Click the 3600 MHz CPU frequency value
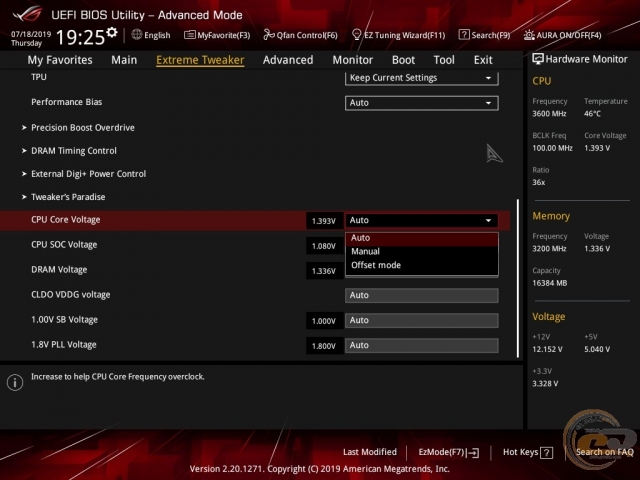The height and width of the screenshot is (480, 640). [x=549, y=114]
